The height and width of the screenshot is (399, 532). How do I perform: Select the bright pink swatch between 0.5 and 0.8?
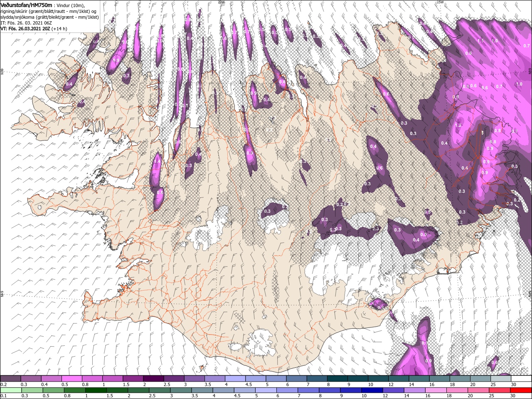point(71,379)
